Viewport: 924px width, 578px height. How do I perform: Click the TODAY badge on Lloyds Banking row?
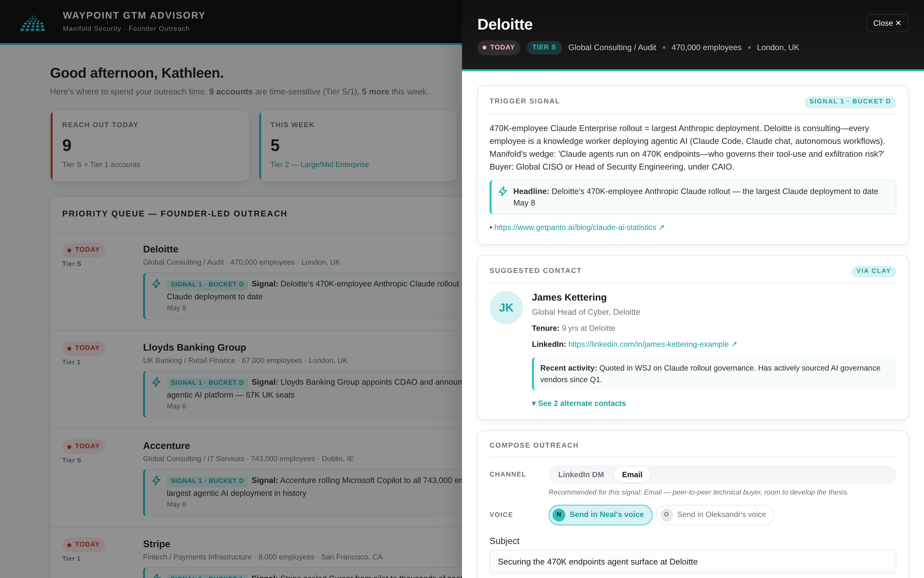tap(84, 348)
